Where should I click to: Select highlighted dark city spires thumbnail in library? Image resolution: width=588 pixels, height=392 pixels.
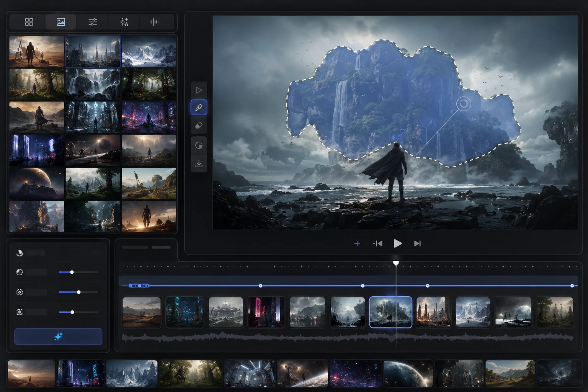(93, 52)
